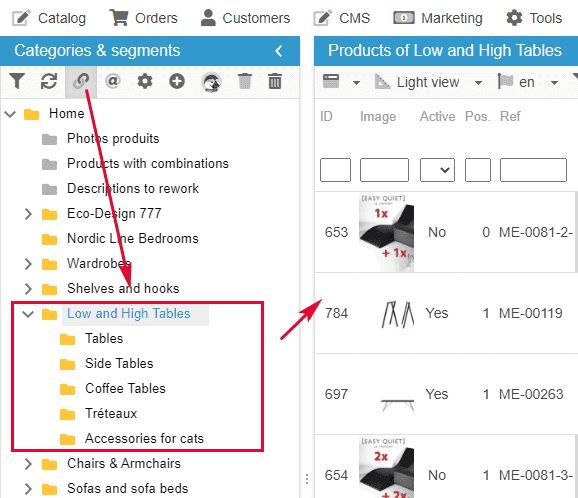Open the Customers menu
The image size is (578, 498).
(x=245, y=18)
